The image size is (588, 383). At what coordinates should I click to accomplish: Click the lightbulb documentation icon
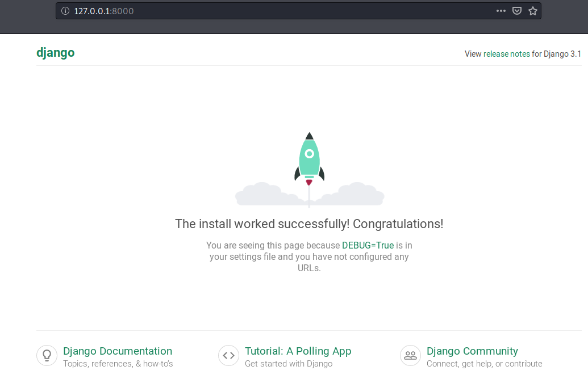point(47,355)
